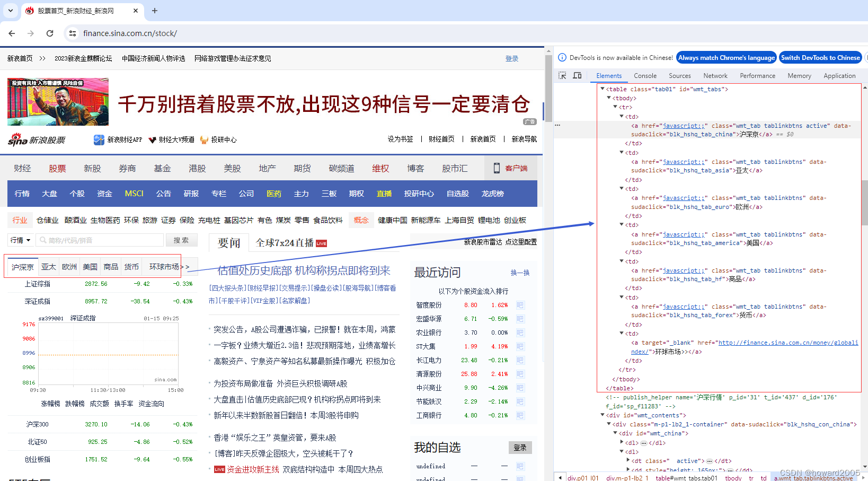Click the 吧 icon in 长江电力 row
868x481 pixels.
520,360
